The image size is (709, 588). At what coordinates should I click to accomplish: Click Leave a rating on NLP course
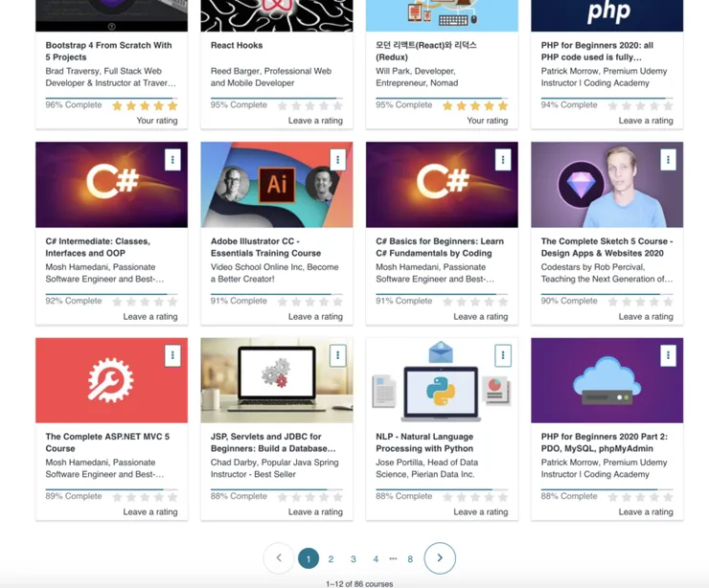pos(481,512)
